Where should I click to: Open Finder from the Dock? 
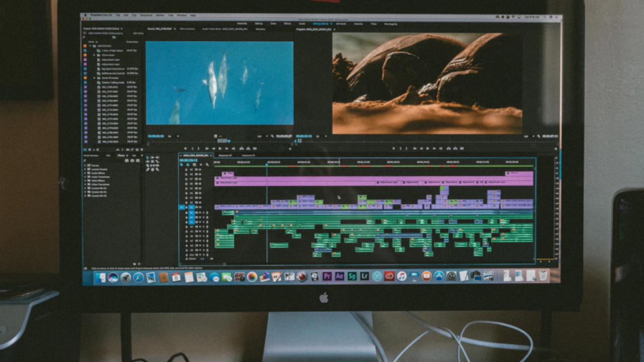pyautogui.click(x=101, y=277)
